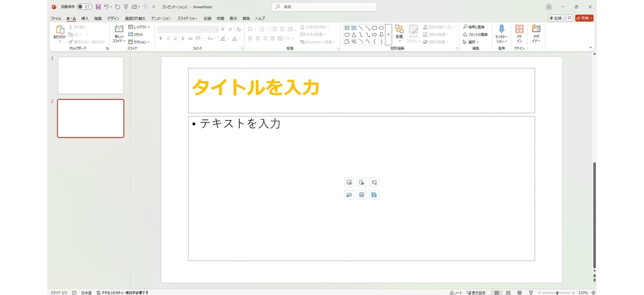The width and height of the screenshot is (644, 295).
Task: Switch to slide sorter view in status bar
Action: tap(508, 292)
